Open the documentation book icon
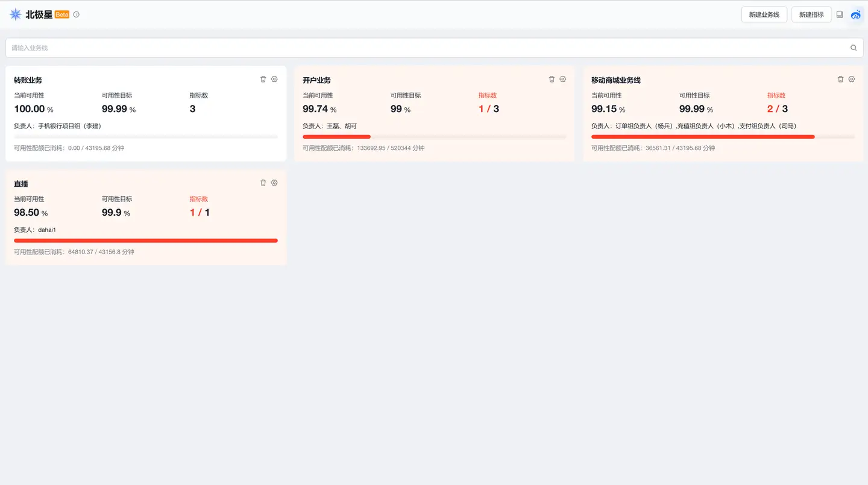This screenshot has width=868, height=485. point(840,14)
